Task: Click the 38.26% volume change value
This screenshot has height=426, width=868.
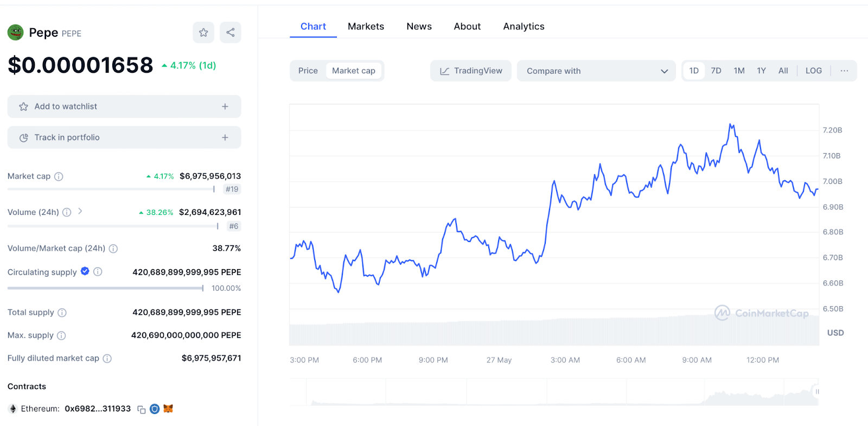Action: click(x=156, y=212)
